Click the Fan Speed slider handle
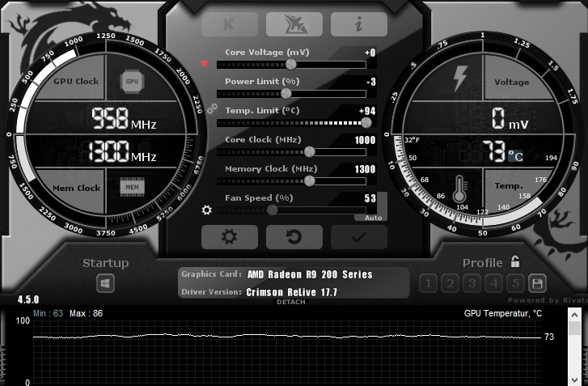The height and width of the screenshot is (386, 588). point(273,210)
